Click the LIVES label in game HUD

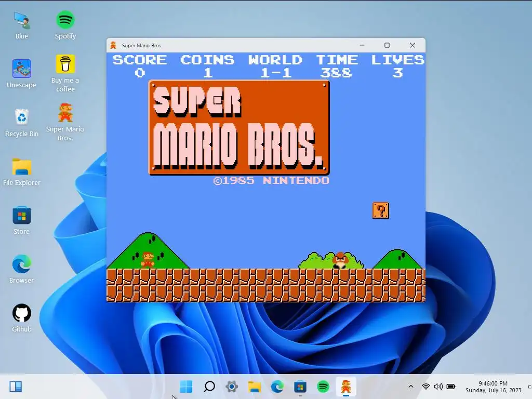[x=397, y=60]
